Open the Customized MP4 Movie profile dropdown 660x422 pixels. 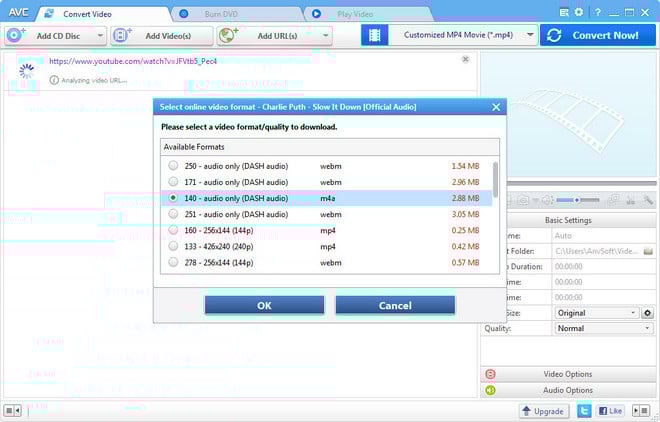click(463, 35)
